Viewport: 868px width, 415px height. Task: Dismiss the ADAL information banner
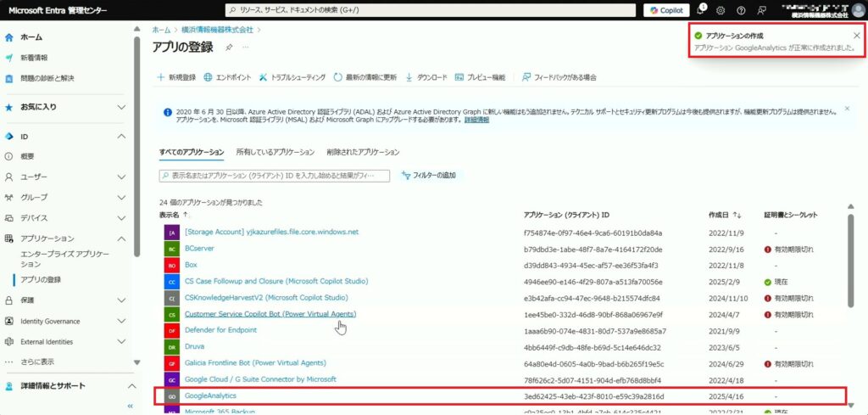[x=847, y=109]
